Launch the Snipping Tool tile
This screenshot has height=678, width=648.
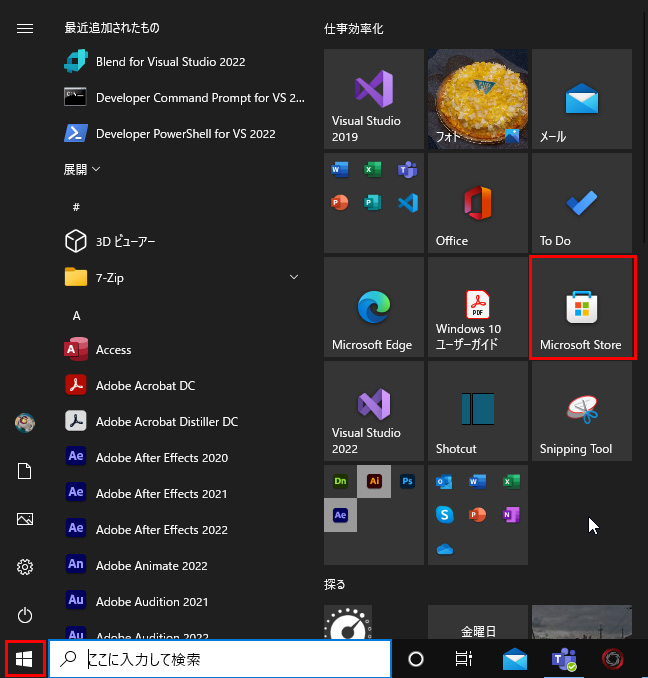[582, 411]
